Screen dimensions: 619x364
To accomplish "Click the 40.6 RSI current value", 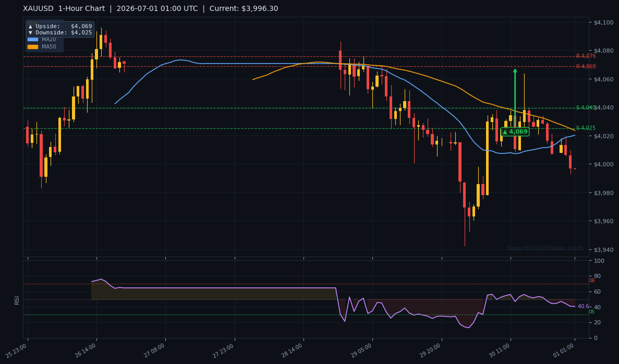I will (583, 306).
